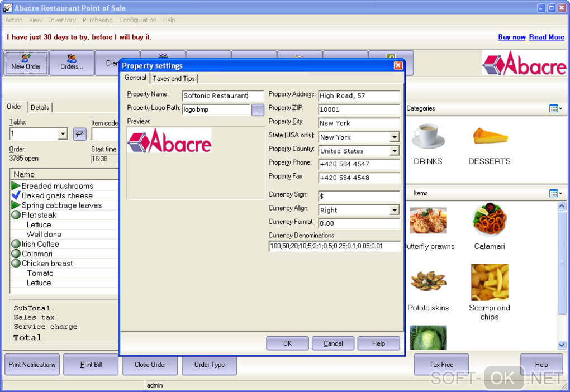Image resolution: width=570 pixels, height=392 pixels.
Task: Open the Action menu
Action: pyautogui.click(x=14, y=20)
